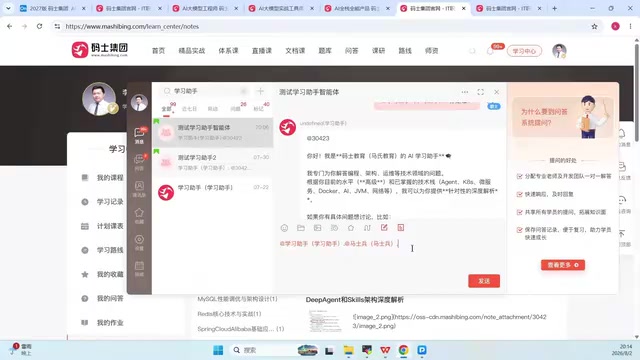Screen dimensions: 640x360
Task: Go back in browser
Action: click(x=9, y=26)
